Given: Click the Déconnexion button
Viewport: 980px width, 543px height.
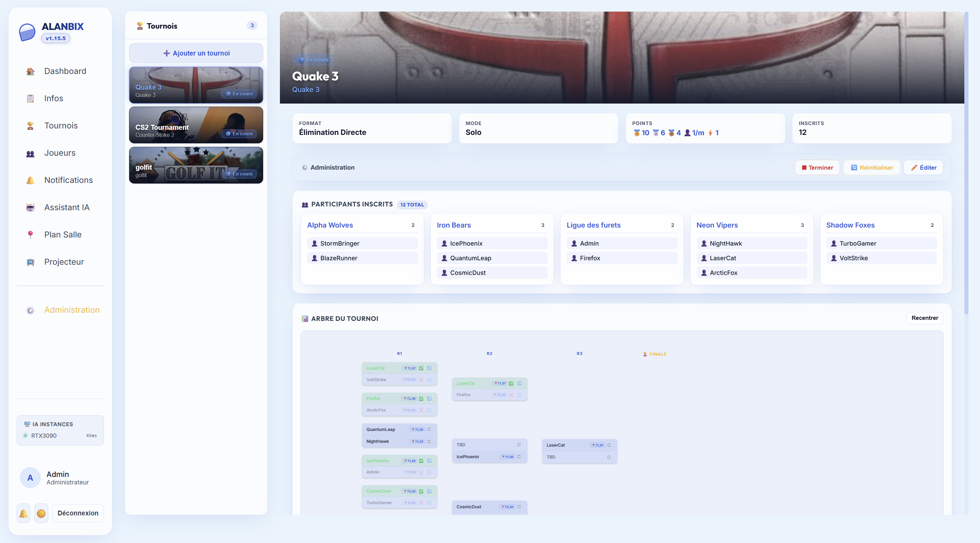Looking at the screenshot, I should [78, 513].
